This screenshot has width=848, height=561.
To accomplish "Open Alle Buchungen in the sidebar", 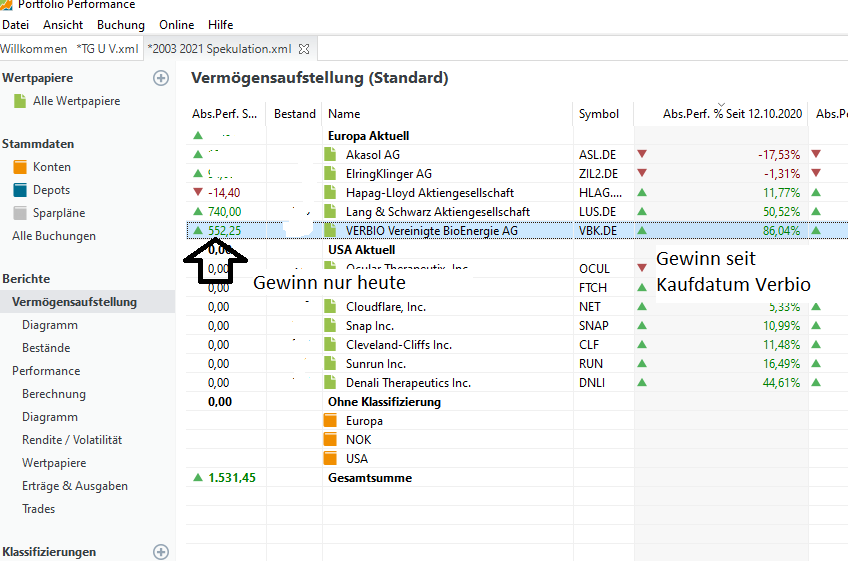I will pyautogui.click(x=54, y=236).
